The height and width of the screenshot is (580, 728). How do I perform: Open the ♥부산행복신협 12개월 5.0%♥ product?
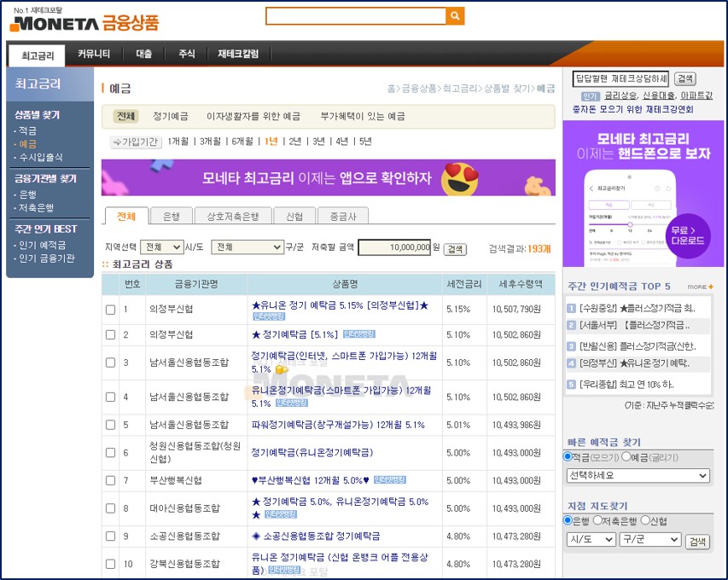[310, 480]
